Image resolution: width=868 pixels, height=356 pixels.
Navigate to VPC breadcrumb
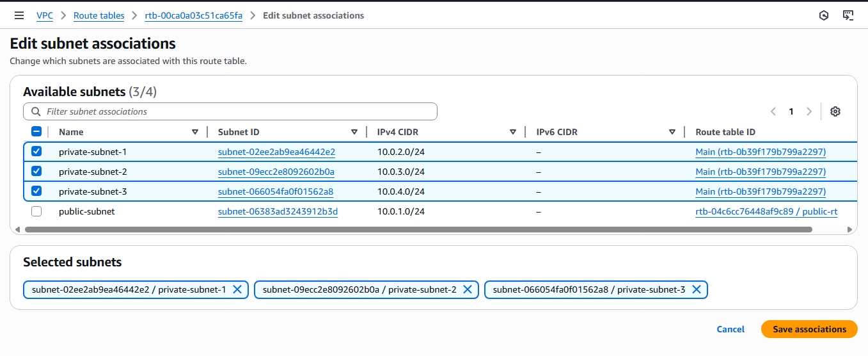click(45, 15)
